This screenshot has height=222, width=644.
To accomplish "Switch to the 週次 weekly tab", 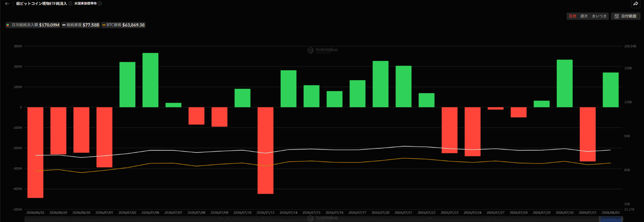I will pyautogui.click(x=584, y=16).
